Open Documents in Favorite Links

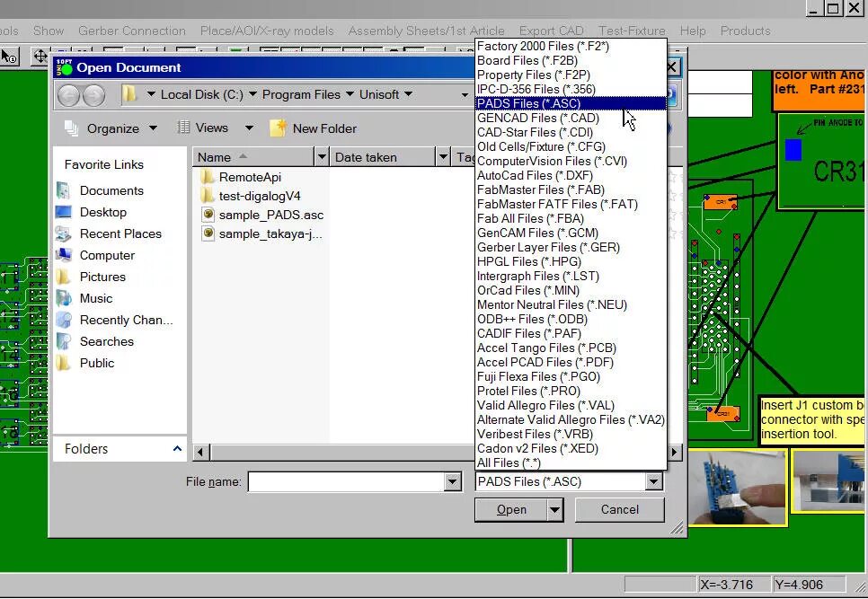coord(111,190)
